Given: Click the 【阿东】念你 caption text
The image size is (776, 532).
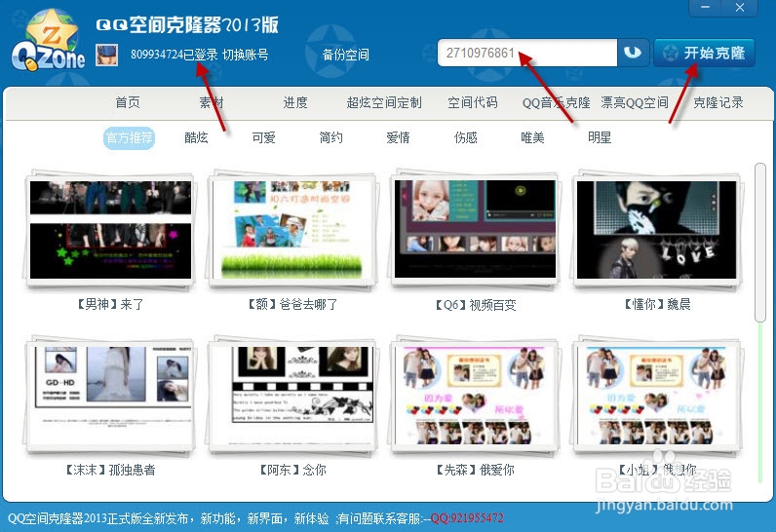Looking at the screenshot, I should pyautogui.click(x=292, y=470).
